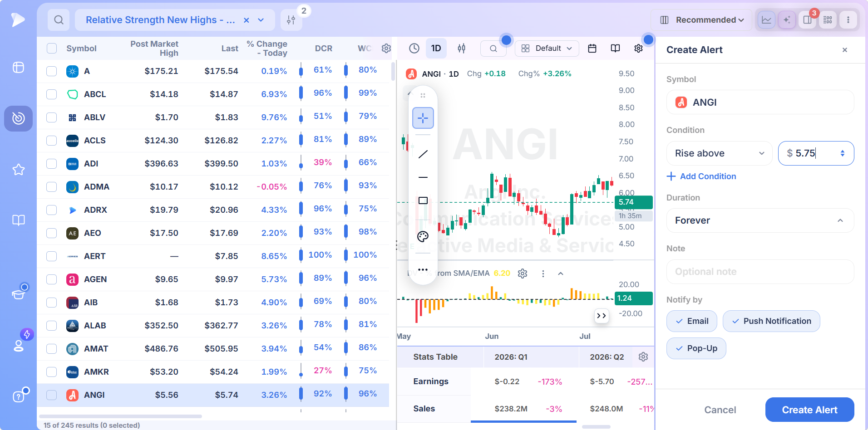
Task: Tick the checkbox for the ABCL row
Action: click(52, 94)
